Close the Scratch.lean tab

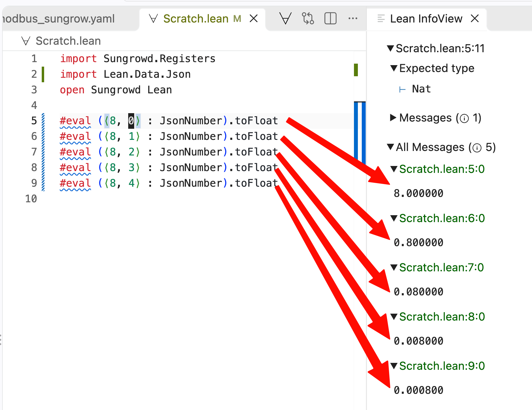pyautogui.click(x=254, y=19)
